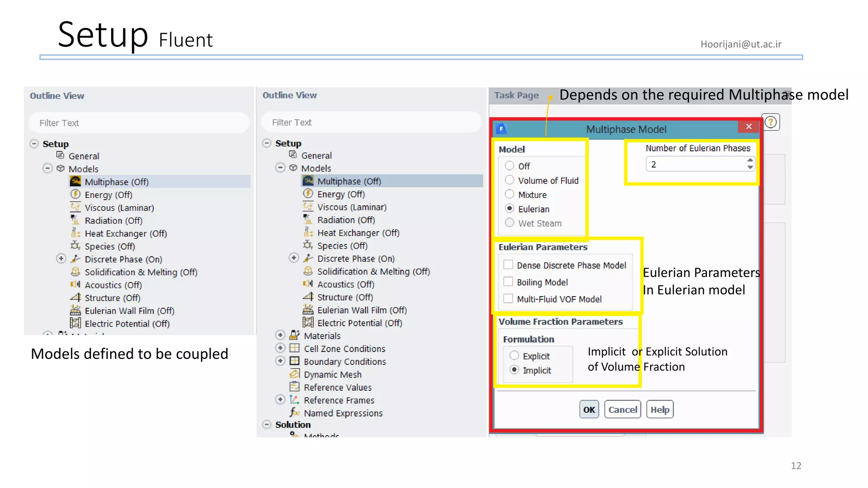868x488 pixels.
Task: Cancel the Multiphase Model dialog
Action: pyautogui.click(x=622, y=410)
